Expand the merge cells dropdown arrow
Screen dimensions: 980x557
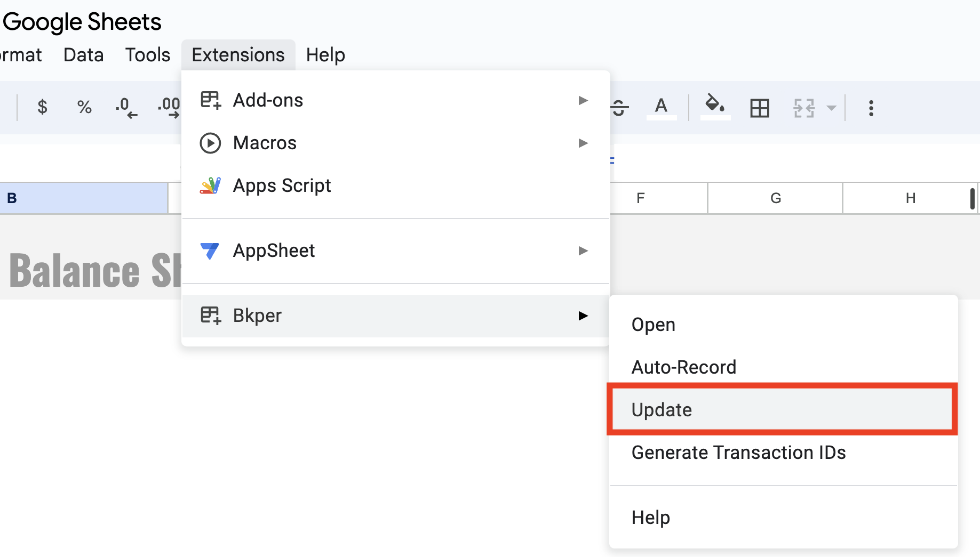831,107
